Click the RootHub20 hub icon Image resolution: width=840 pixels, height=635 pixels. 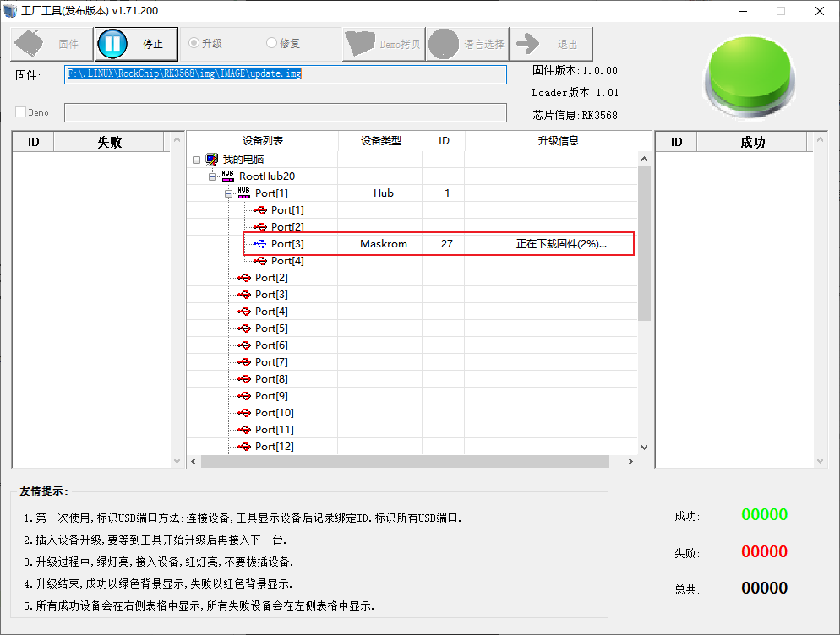point(228,176)
